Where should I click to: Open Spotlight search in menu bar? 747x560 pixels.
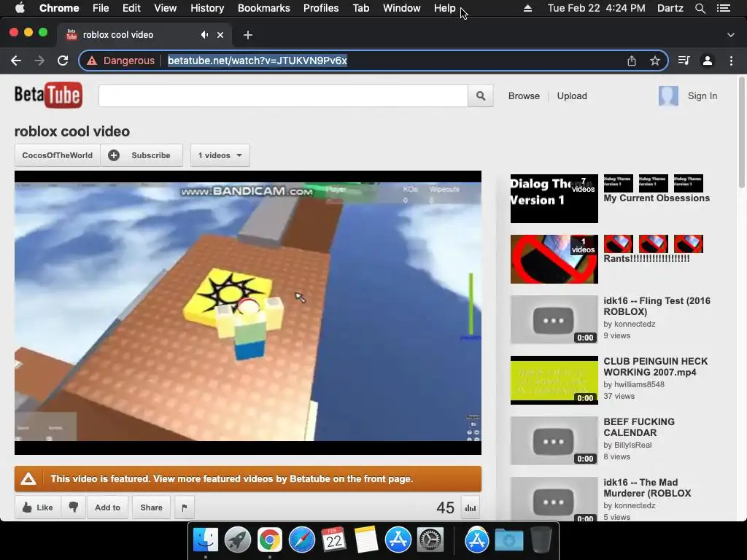click(700, 8)
